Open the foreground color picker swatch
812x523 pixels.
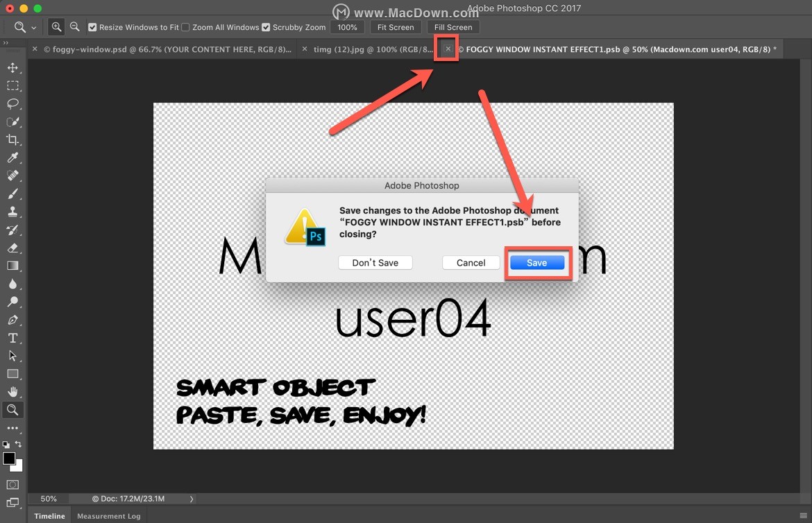pyautogui.click(x=8, y=458)
